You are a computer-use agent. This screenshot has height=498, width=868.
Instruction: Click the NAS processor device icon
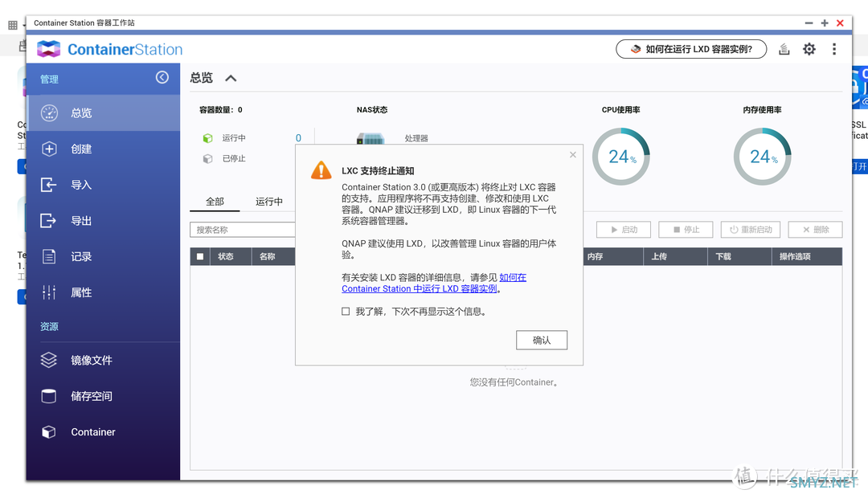point(371,138)
